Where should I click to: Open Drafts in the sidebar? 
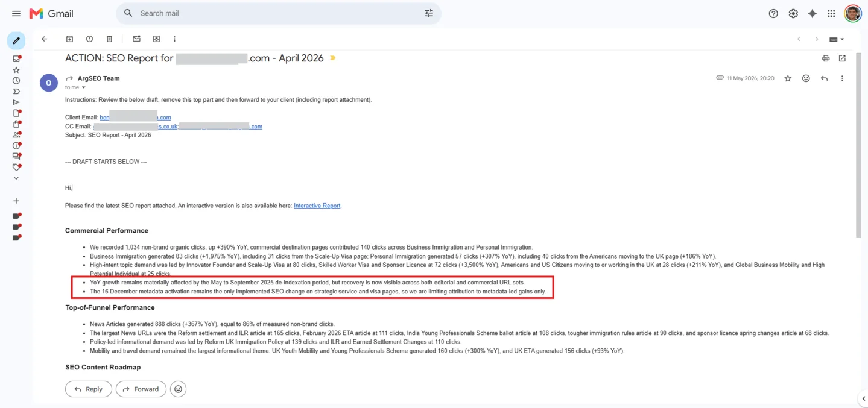[x=16, y=113]
